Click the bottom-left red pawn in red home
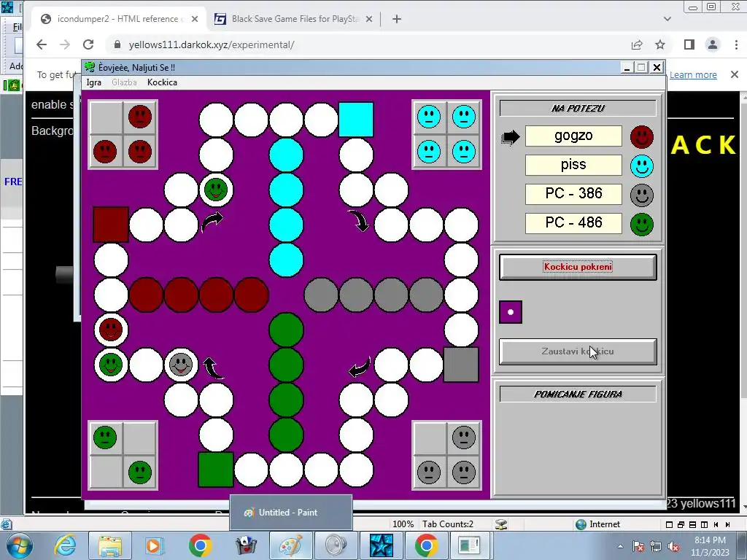Viewport: 747px width, 560px height. click(x=105, y=152)
